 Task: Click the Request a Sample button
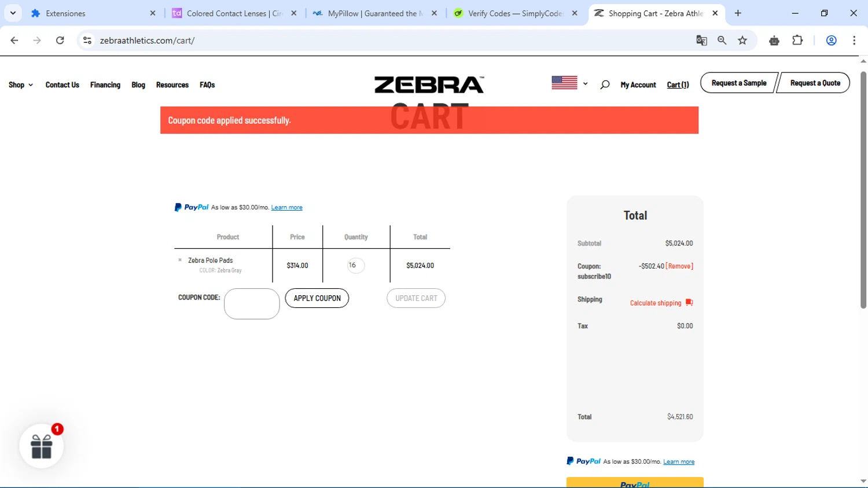[x=739, y=83]
